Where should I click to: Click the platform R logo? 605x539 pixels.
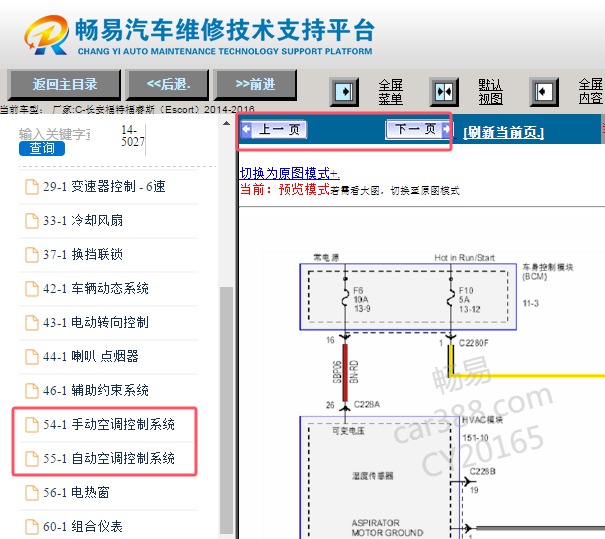[x=46, y=35]
